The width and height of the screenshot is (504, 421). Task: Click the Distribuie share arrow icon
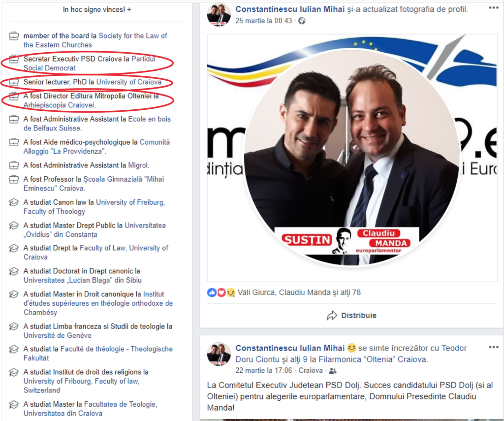pyautogui.click(x=332, y=316)
